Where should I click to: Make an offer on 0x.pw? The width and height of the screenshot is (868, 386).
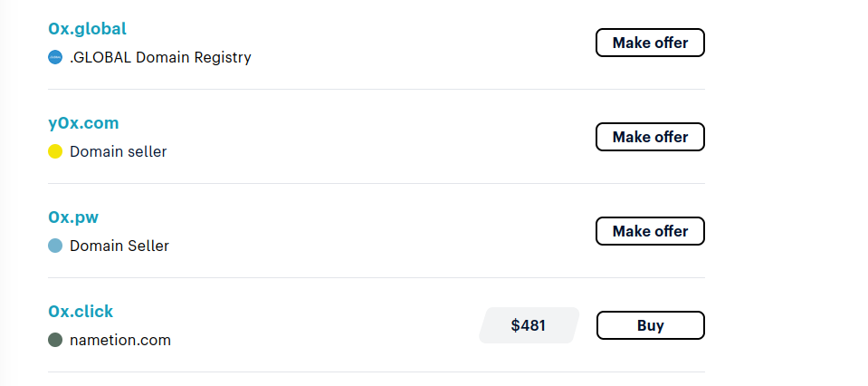click(650, 231)
